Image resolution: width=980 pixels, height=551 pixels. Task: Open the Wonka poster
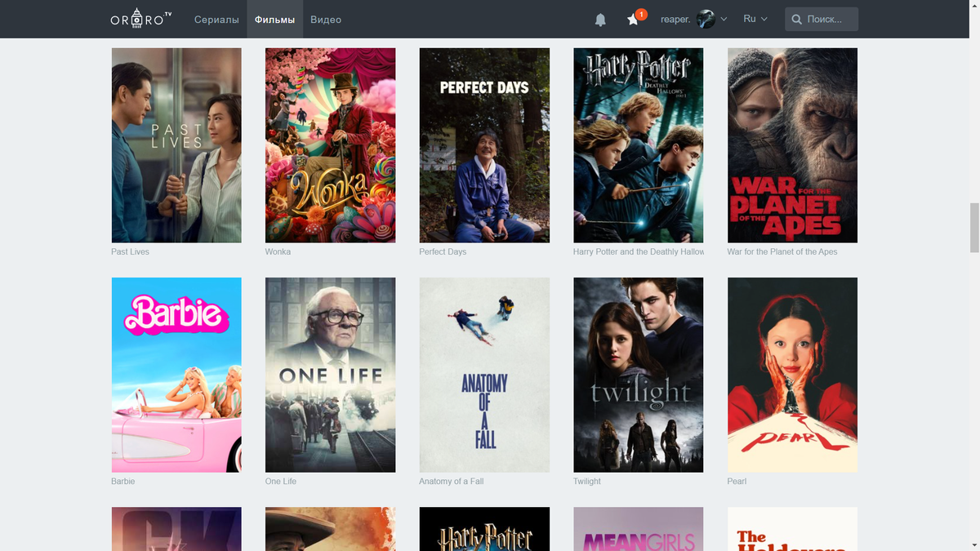coord(331,145)
